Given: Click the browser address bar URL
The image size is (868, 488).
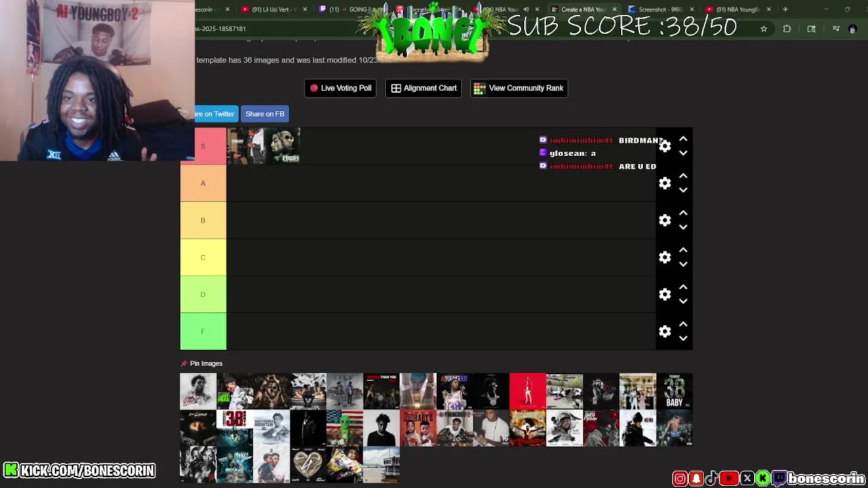Looking at the screenshot, I should pos(221,29).
